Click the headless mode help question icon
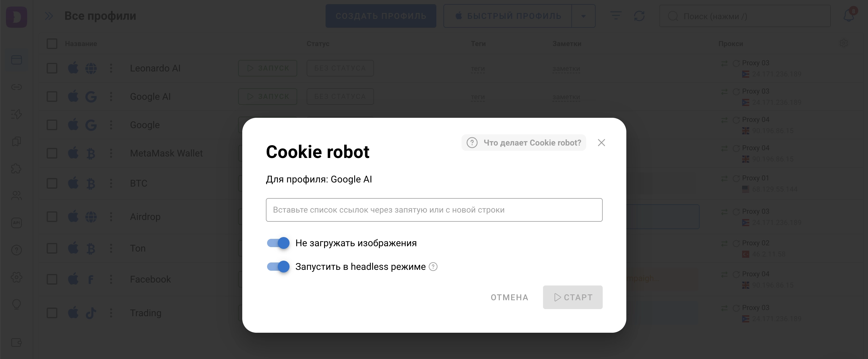 pos(433,267)
